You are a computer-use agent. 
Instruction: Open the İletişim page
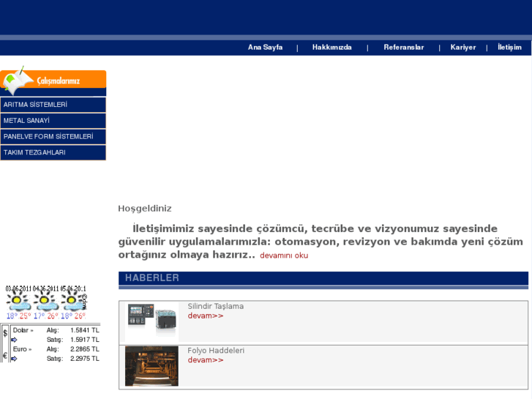coord(509,47)
